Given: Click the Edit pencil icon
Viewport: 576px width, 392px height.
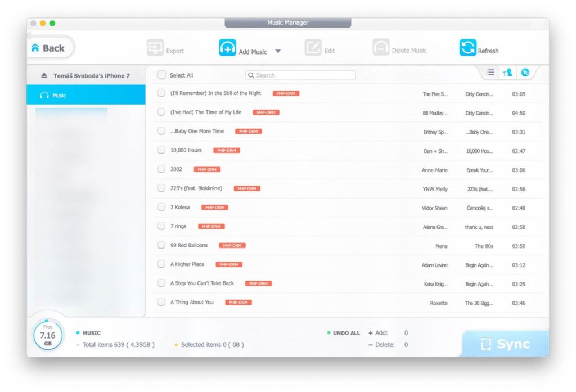Looking at the screenshot, I should (x=313, y=48).
